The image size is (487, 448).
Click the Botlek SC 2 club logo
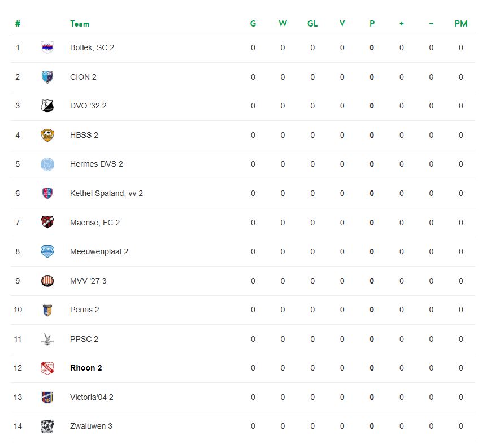47,47
